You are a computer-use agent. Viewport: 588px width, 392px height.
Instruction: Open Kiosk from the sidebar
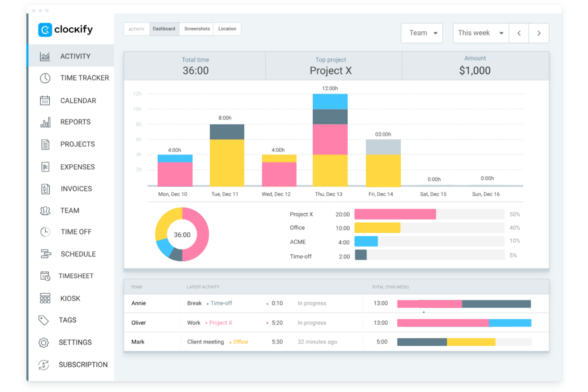coord(71,299)
